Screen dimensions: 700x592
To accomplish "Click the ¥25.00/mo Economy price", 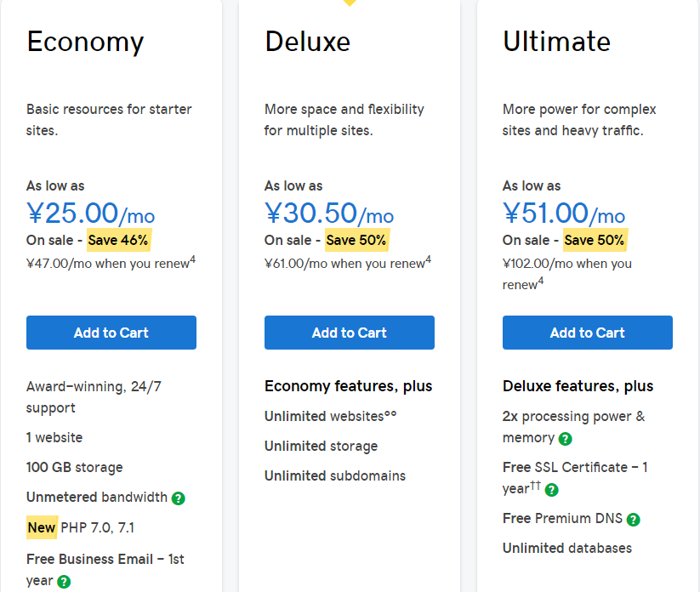I will coord(90,213).
